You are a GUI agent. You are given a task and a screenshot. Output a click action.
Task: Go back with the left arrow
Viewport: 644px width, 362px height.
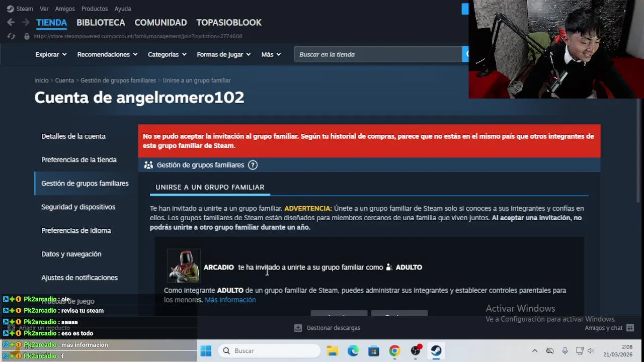coord(11,22)
